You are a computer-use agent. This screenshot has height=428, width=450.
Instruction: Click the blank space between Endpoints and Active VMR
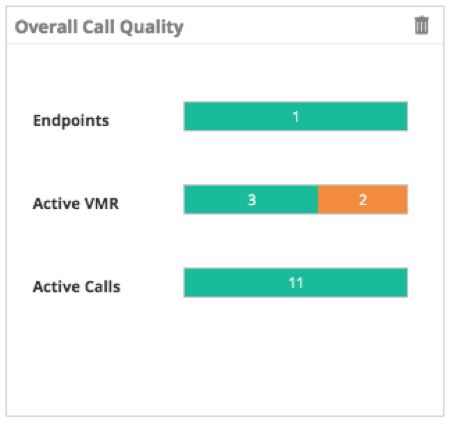tap(225, 158)
